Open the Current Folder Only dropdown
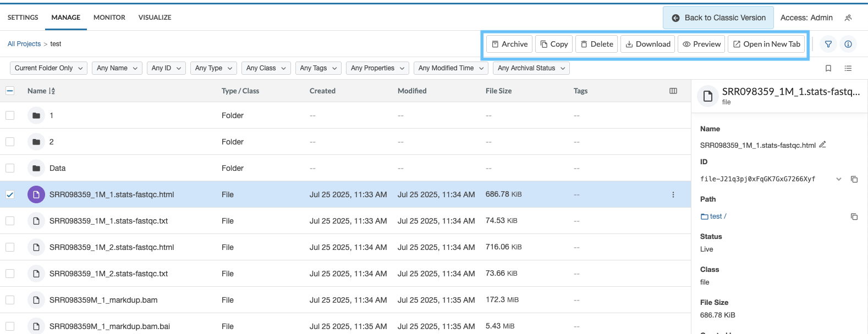Screen dimensions: 868x334 click(x=48, y=68)
